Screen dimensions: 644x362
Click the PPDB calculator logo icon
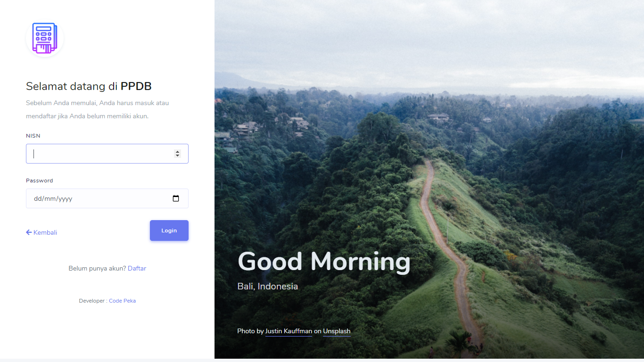(x=45, y=38)
